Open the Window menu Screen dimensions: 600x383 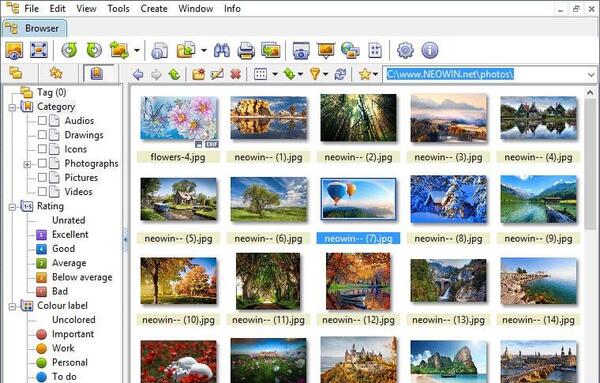point(196,8)
